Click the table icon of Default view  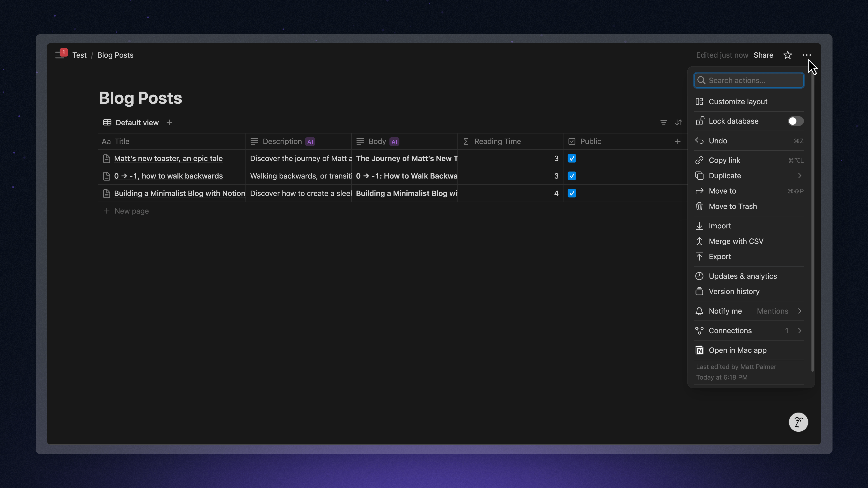tap(107, 122)
